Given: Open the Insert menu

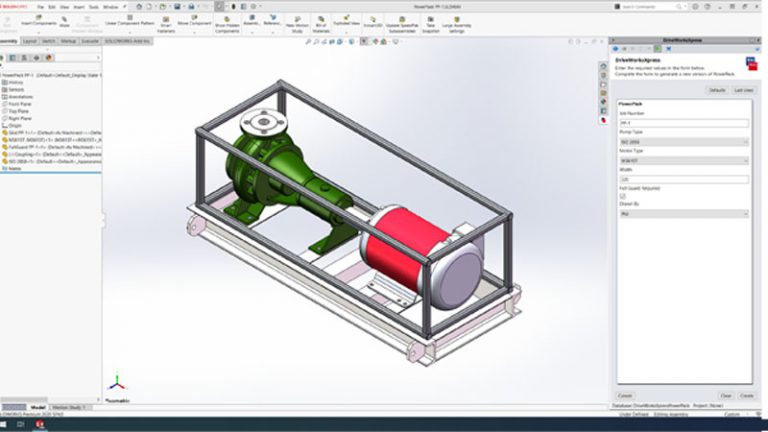Looking at the screenshot, I should click(x=78, y=7).
